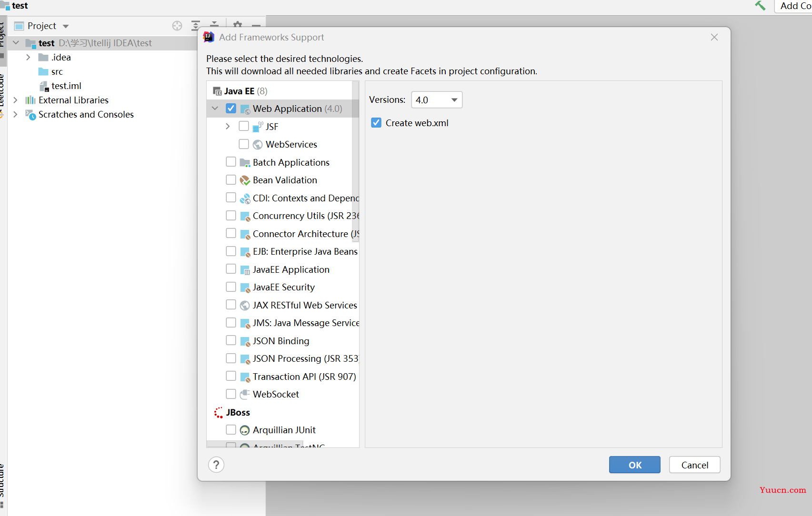The height and width of the screenshot is (516, 812).
Task: Click the Bean Validation icon
Action: coord(245,180)
